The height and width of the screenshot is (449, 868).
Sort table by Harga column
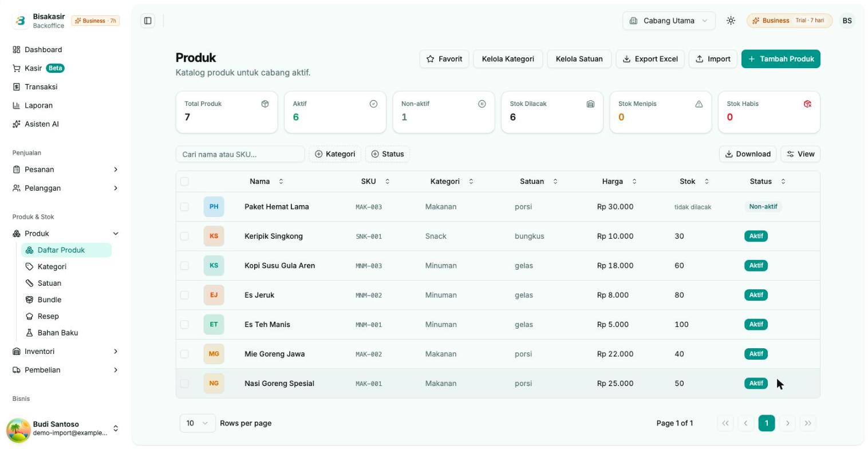pyautogui.click(x=619, y=182)
